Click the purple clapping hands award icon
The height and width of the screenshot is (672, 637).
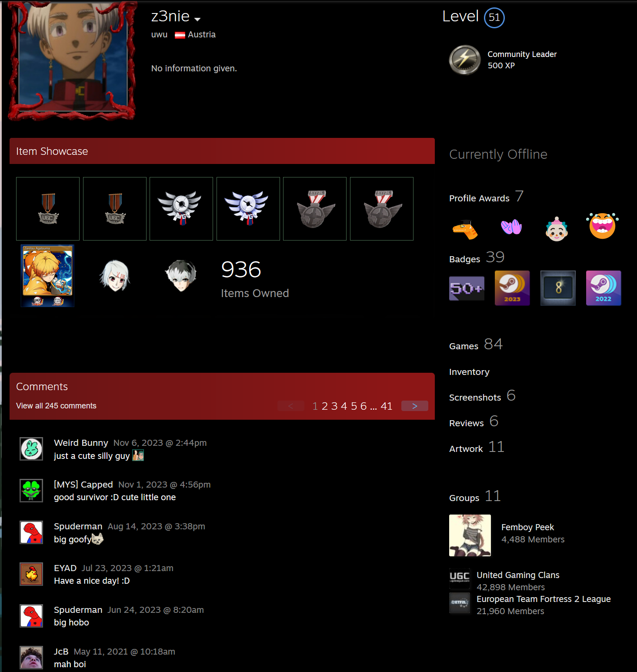click(x=511, y=227)
